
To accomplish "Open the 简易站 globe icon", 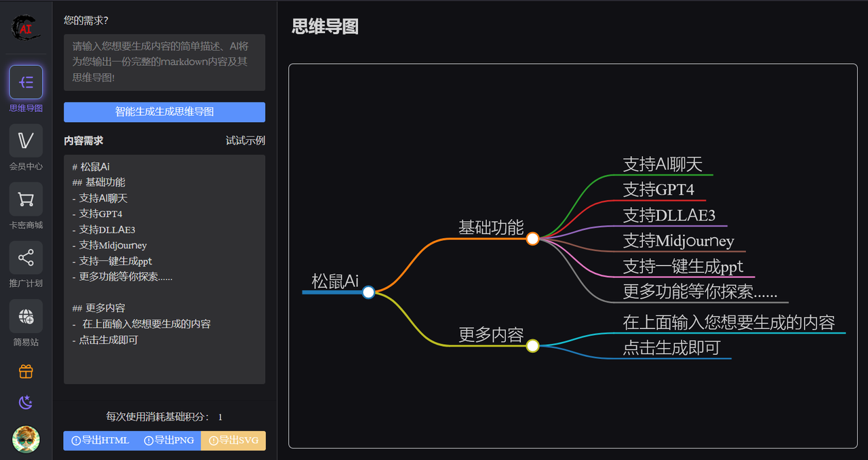I will [x=26, y=316].
